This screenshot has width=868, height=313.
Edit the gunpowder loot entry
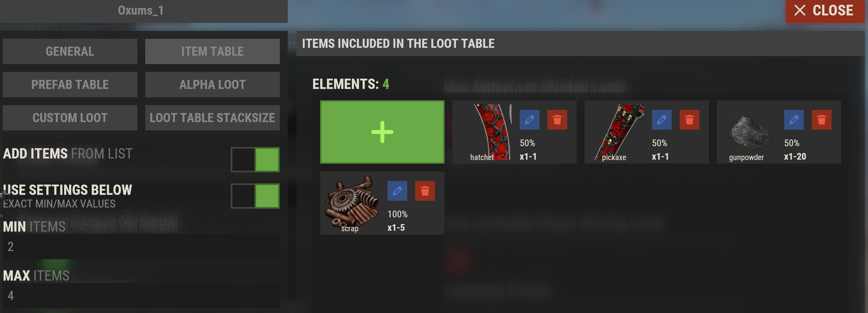(x=794, y=120)
